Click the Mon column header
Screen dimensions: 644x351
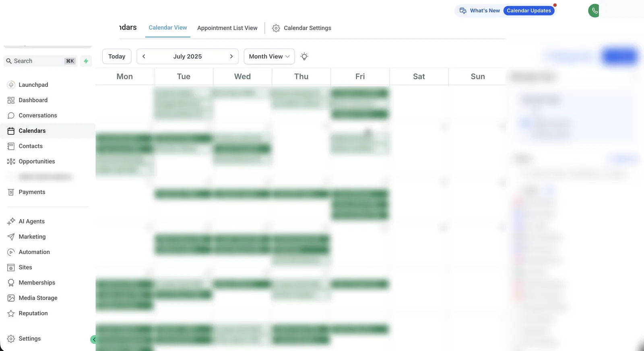coord(125,76)
